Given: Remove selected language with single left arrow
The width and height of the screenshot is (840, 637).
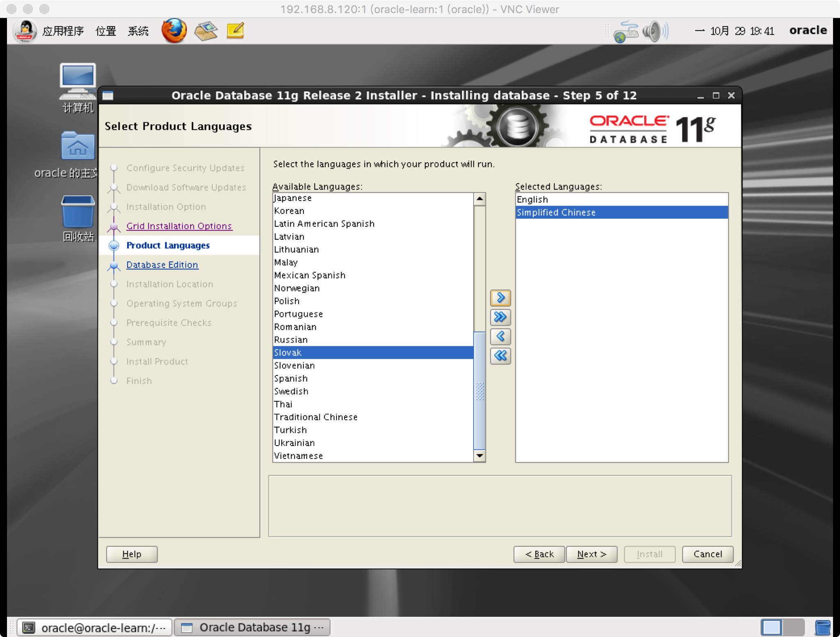Looking at the screenshot, I should point(500,337).
